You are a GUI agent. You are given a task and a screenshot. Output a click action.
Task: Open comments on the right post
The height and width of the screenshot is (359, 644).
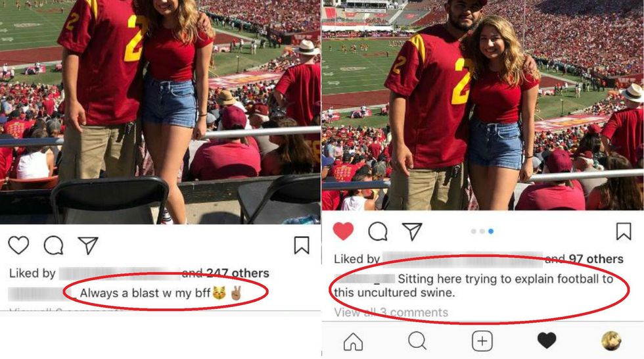378,231
